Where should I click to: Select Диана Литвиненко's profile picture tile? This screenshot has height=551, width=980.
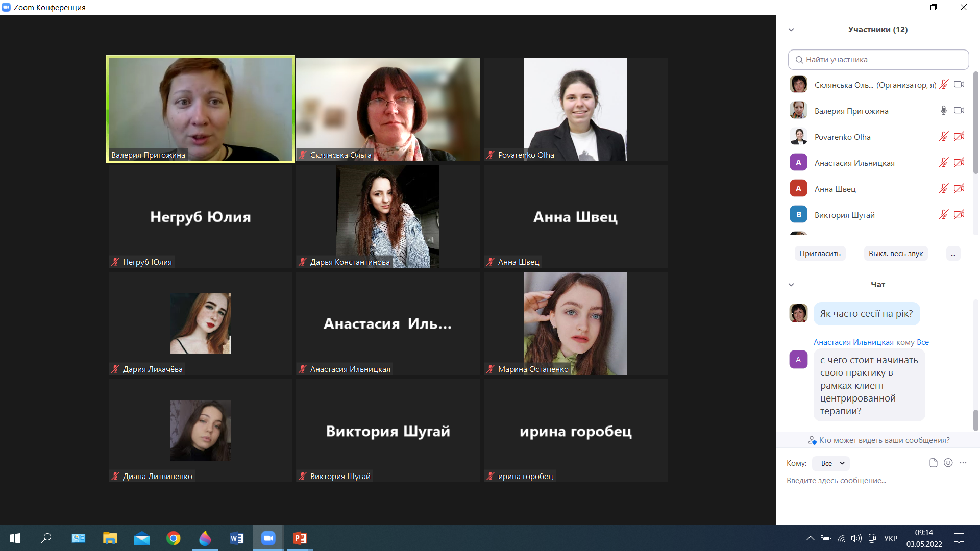pyautogui.click(x=201, y=431)
